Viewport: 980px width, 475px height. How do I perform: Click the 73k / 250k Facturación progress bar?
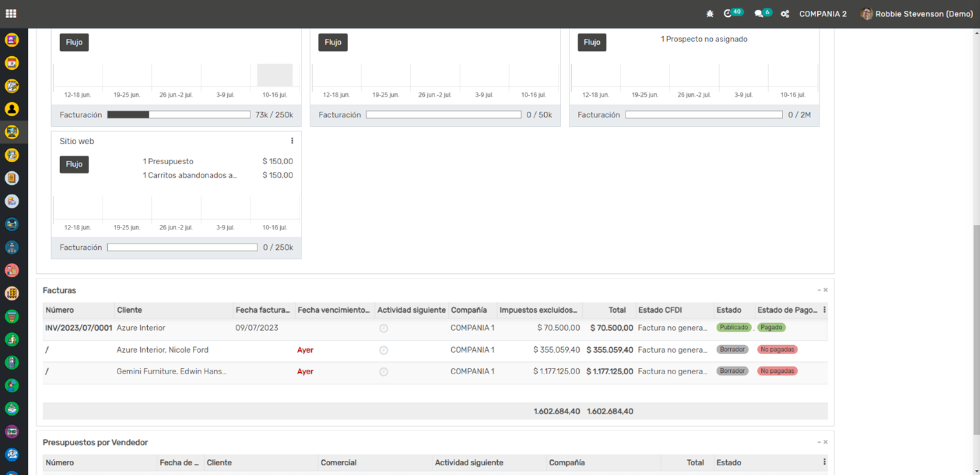(x=178, y=115)
